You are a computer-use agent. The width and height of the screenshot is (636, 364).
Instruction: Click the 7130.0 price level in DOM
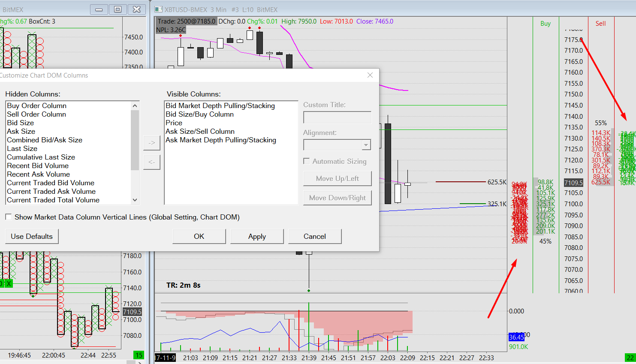(x=573, y=138)
